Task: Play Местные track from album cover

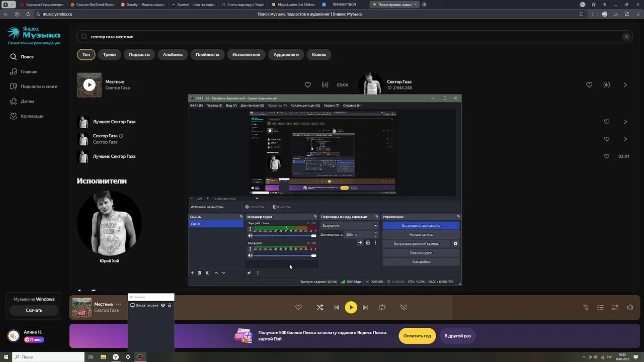Action: 89,85
